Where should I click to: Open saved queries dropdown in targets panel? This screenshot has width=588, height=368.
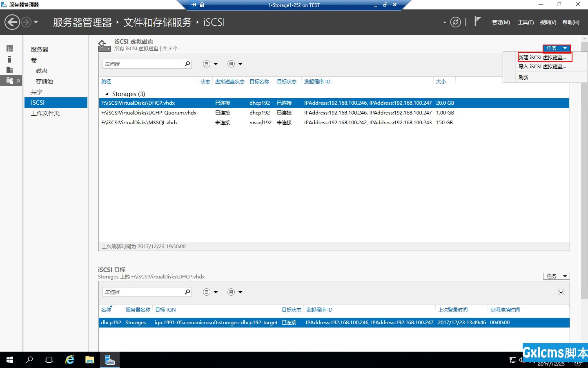pyautogui.click(x=235, y=292)
